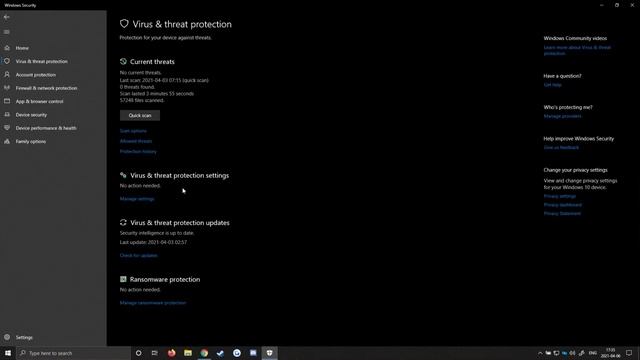Click Get help link

[552, 85]
